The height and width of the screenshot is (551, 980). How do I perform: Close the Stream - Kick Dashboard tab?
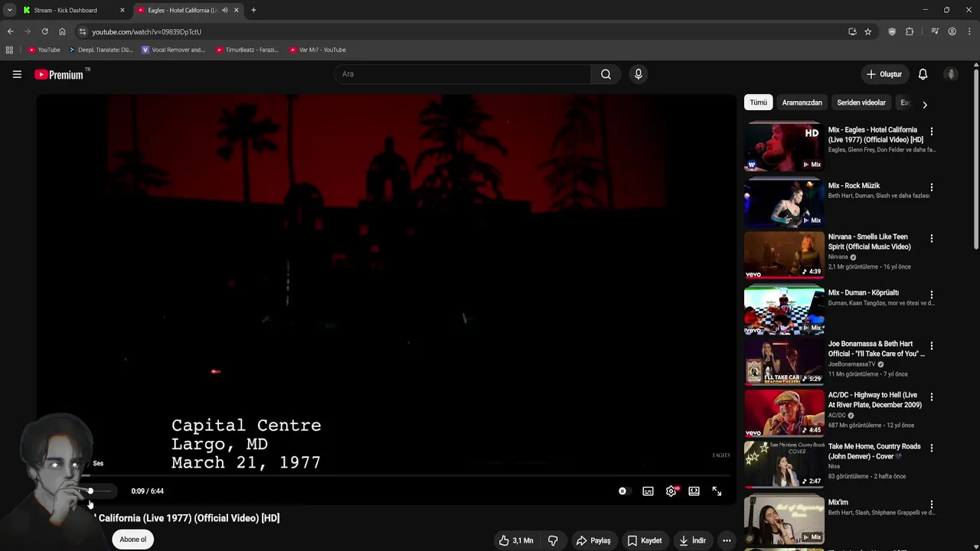click(x=122, y=10)
